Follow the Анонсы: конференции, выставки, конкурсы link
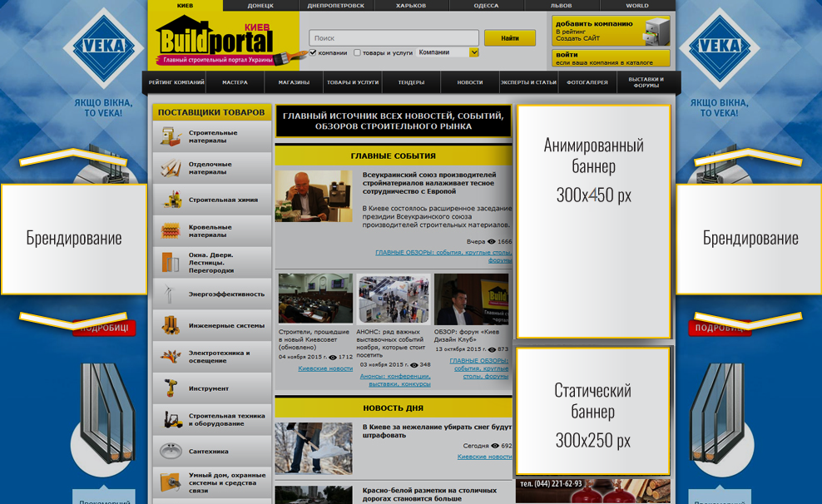Screen dimensions: 822x504 [395, 380]
